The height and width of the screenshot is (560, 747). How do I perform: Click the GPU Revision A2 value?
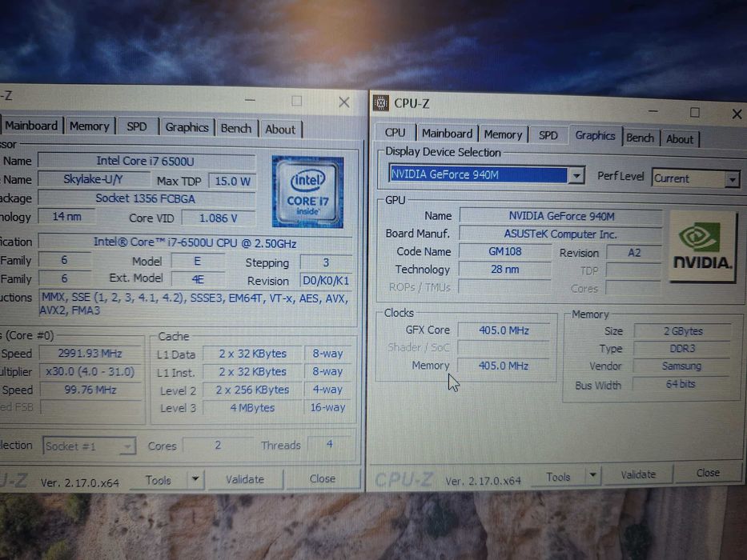(x=634, y=252)
